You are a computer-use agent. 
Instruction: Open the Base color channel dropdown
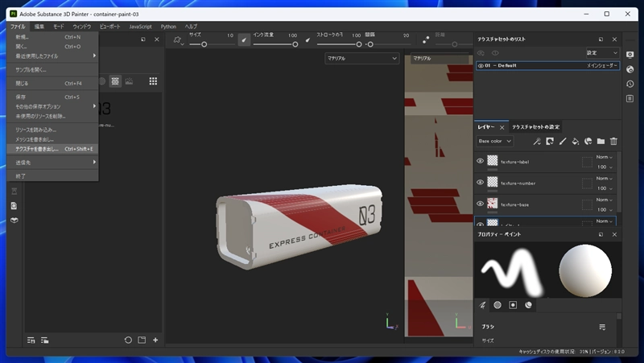494,142
